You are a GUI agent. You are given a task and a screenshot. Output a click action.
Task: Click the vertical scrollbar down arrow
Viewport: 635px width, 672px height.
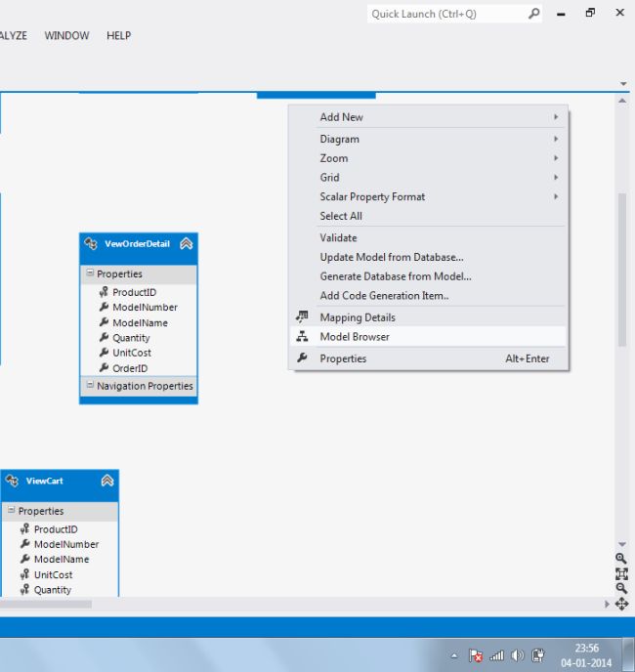click(x=622, y=544)
